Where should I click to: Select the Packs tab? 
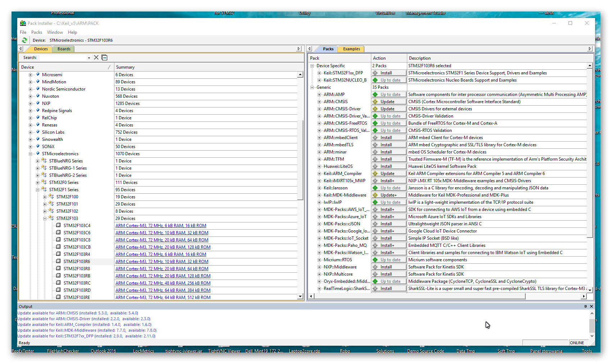pyautogui.click(x=328, y=49)
